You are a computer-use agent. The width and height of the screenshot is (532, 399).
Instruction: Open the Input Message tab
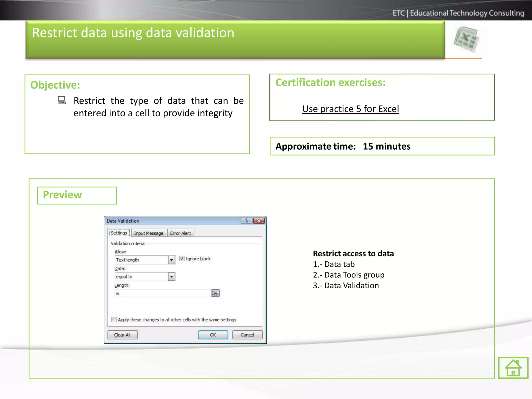pyautogui.click(x=149, y=233)
